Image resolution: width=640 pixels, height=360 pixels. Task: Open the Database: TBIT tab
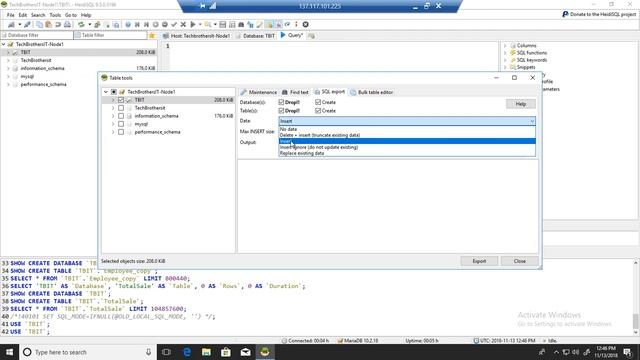click(256, 36)
